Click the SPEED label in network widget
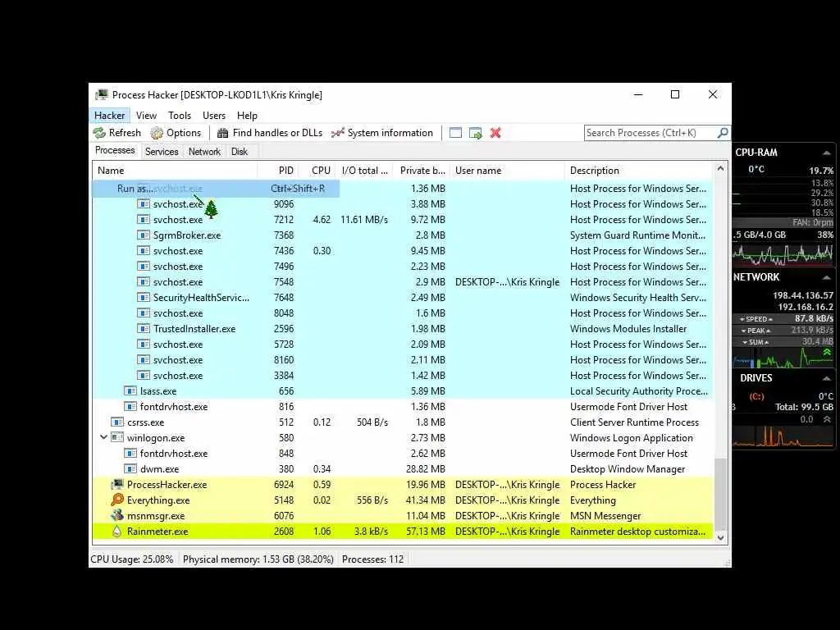This screenshot has width=840, height=630. (756, 319)
